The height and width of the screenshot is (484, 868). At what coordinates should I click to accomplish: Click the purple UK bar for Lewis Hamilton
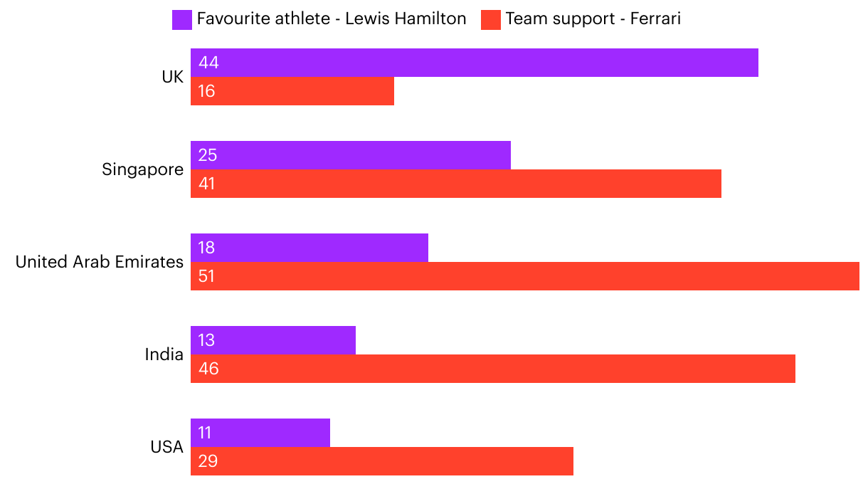(474, 63)
